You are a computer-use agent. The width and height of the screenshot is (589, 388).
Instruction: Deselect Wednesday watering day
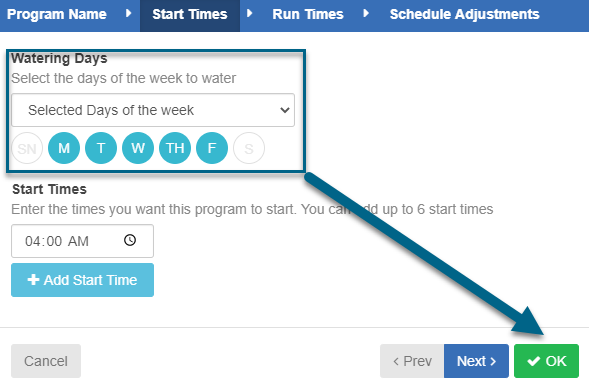pos(138,148)
